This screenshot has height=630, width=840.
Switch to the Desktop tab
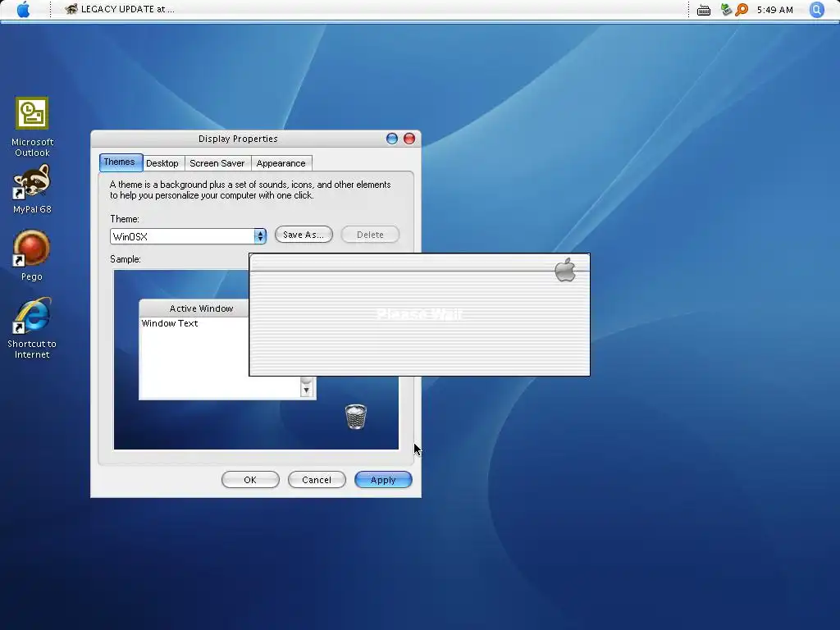[162, 163]
